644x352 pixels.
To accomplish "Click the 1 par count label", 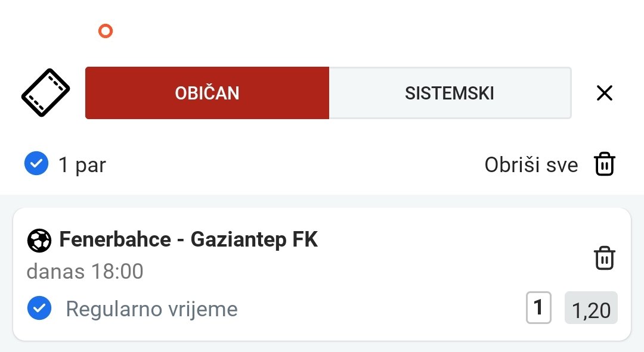I will [x=82, y=165].
